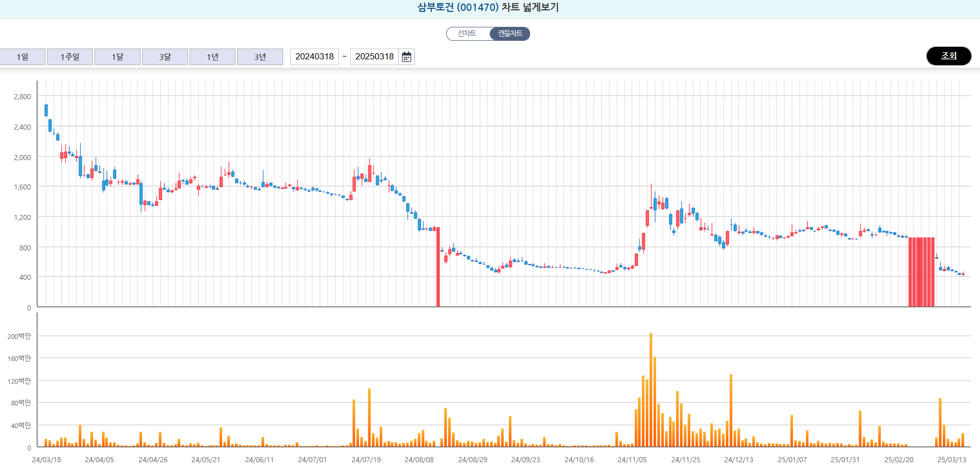Click the wide red block of candles in late February
Viewport: 980px width, 471px height.
coord(922,272)
